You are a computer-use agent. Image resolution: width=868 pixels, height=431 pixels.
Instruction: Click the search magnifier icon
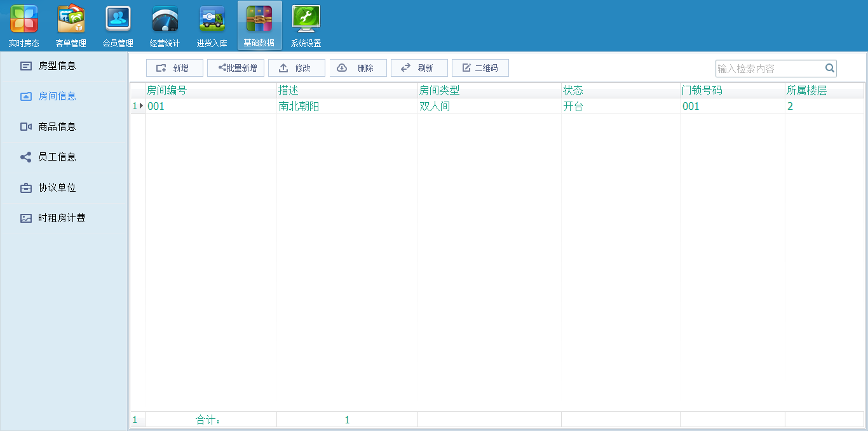point(829,68)
